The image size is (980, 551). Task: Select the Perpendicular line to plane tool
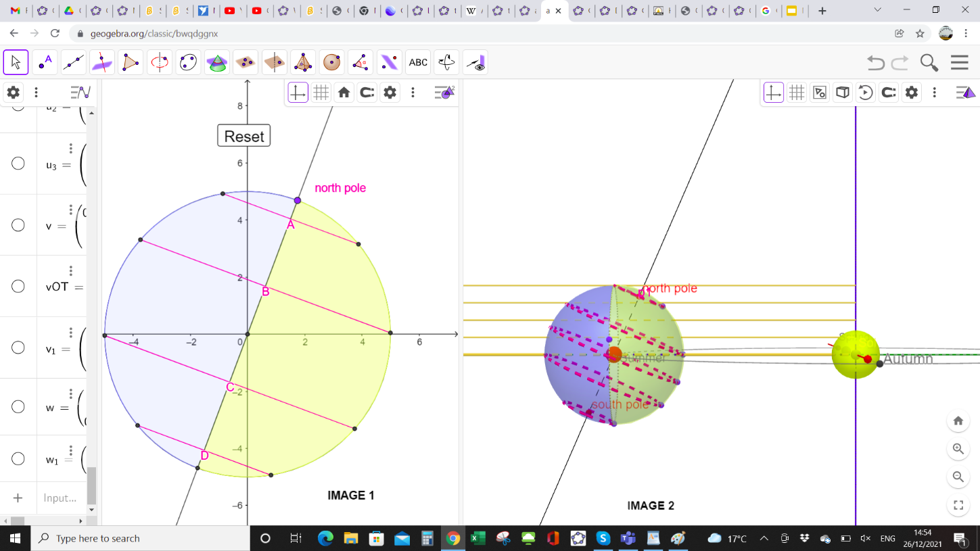102,62
